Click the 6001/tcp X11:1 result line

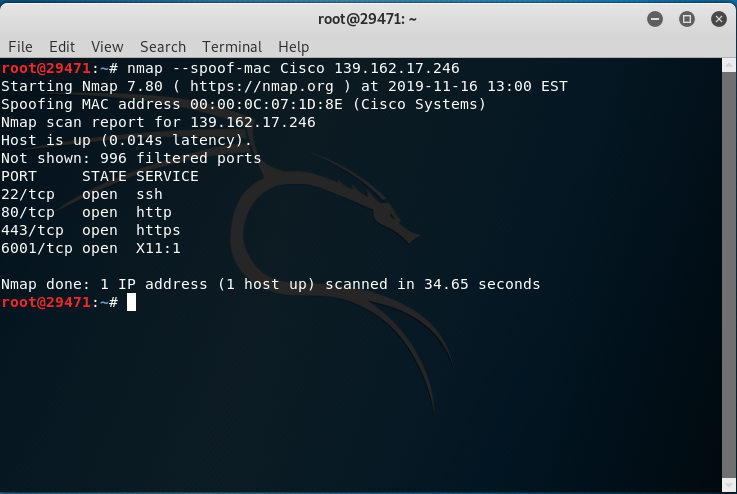pos(91,248)
